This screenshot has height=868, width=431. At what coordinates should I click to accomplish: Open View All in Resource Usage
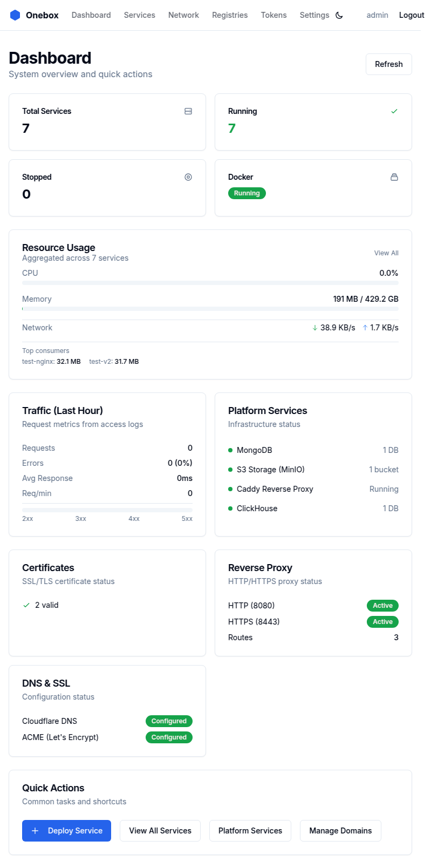click(x=386, y=253)
